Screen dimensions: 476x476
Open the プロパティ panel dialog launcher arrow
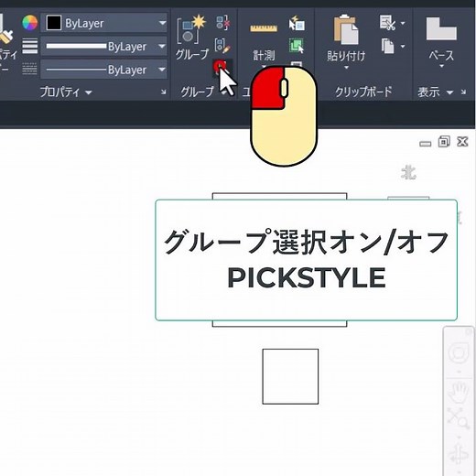click(x=164, y=92)
